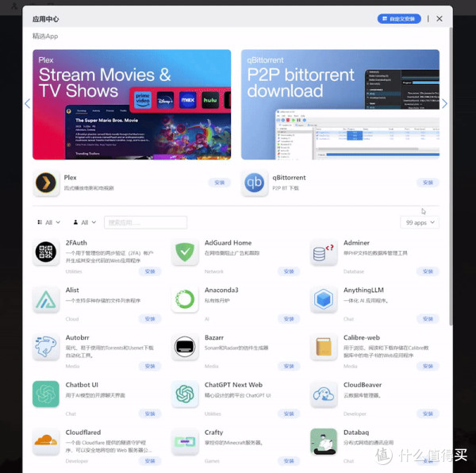476x473 pixels.
Task: Click the Cloudflared title text
Action: 83,432
